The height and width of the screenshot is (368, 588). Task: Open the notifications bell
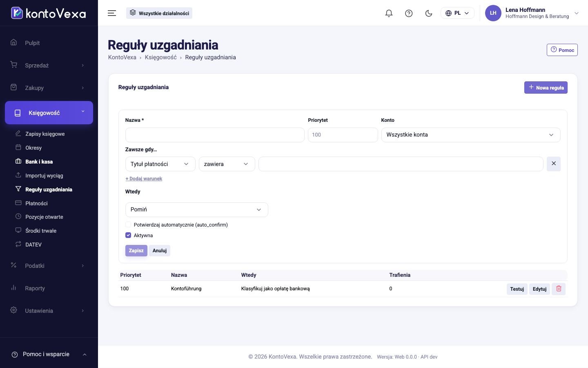click(389, 13)
